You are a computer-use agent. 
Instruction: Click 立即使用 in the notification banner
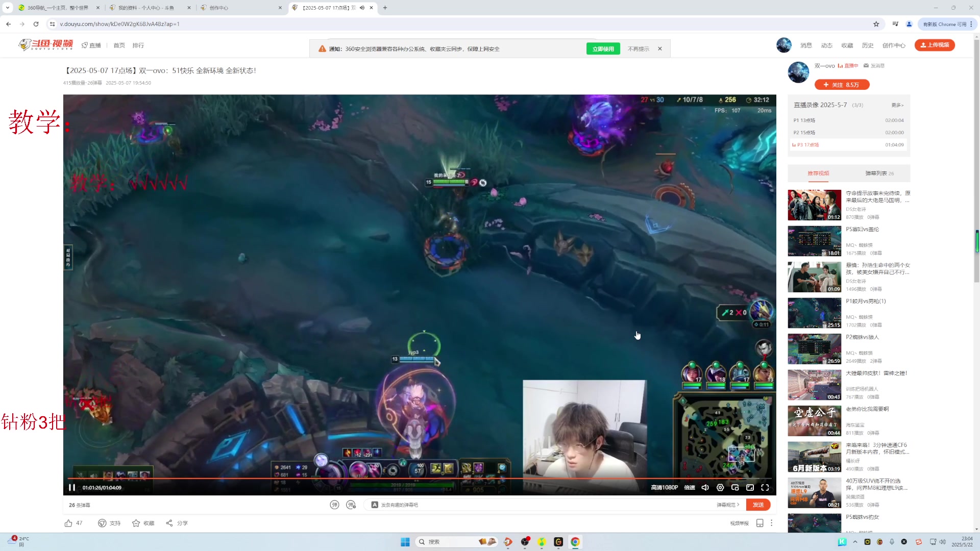(603, 48)
